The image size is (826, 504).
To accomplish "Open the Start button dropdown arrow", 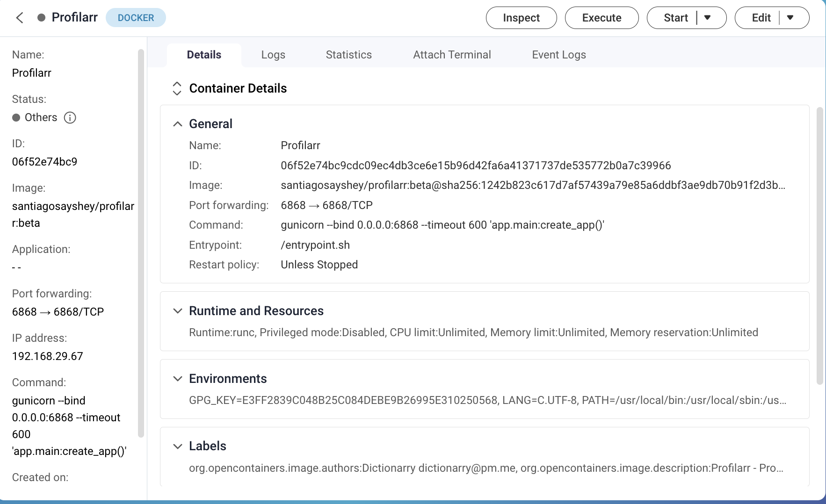I will pyautogui.click(x=708, y=18).
